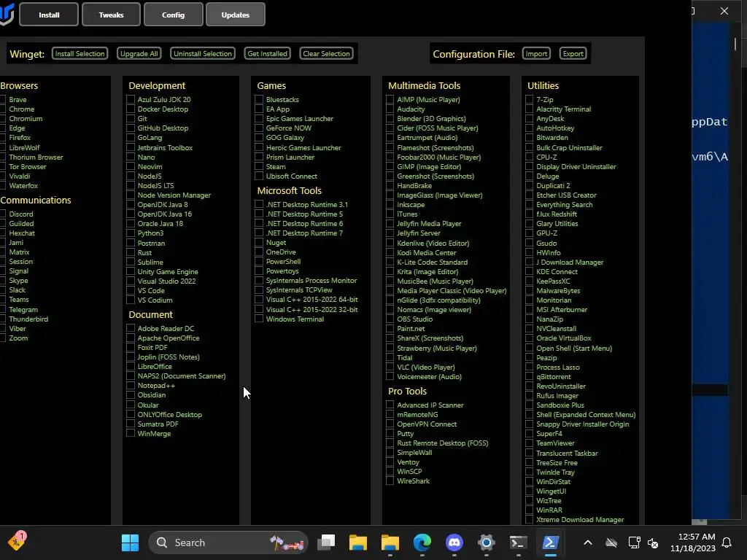Viewport: 747px width, 560px height.
Task: Click the taskbar Search box
Action: point(228,542)
